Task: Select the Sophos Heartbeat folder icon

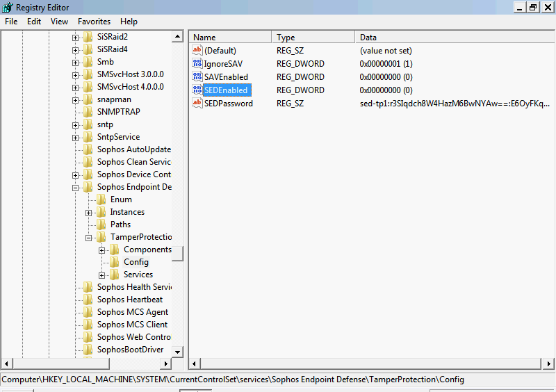Action: (x=88, y=300)
